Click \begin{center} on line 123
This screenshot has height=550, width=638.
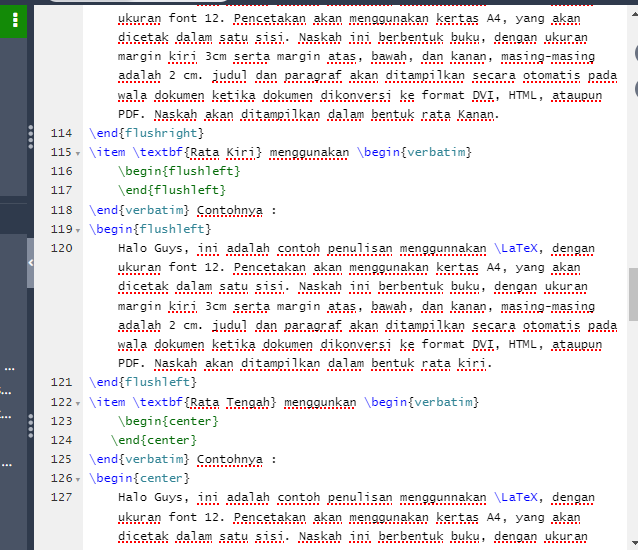(x=168, y=421)
